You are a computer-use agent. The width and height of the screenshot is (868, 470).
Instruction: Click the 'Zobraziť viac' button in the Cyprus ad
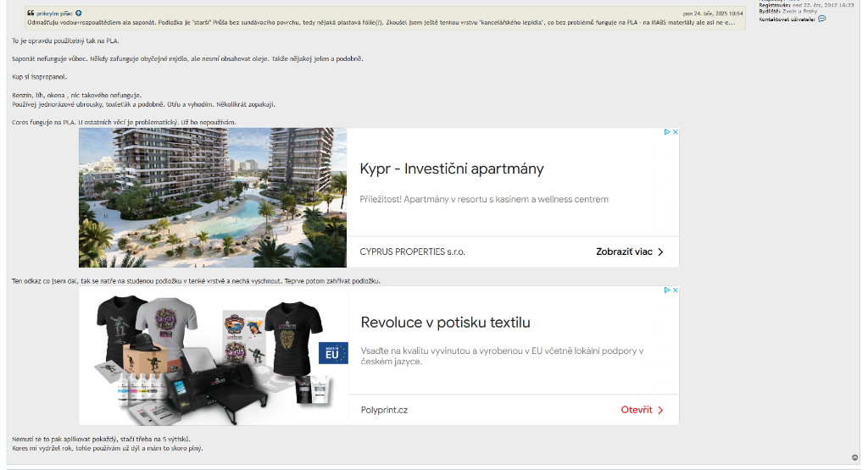click(x=629, y=252)
